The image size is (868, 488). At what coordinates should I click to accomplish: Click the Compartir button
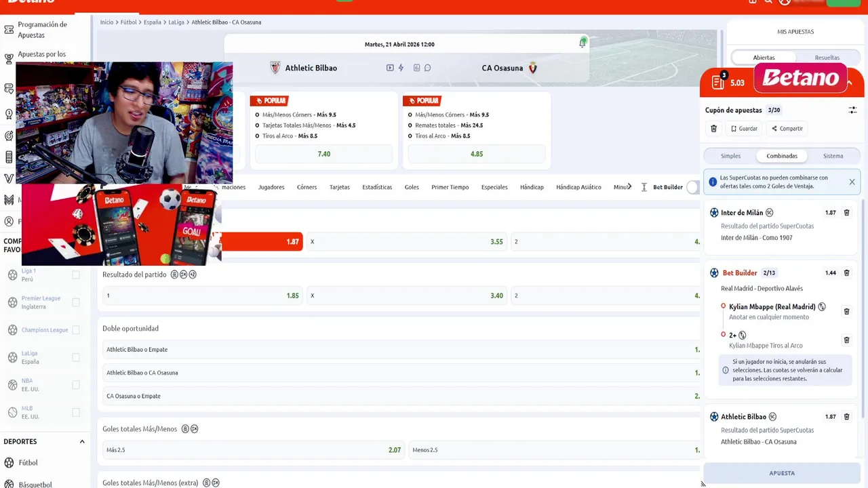pos(787,128)
